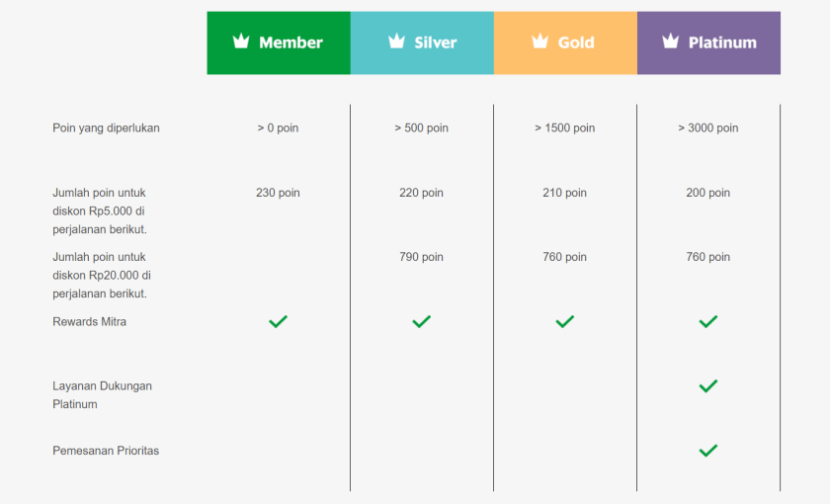Click the crown icon beside Silver
Screen dimensions: 830x504
coord(397,42)
